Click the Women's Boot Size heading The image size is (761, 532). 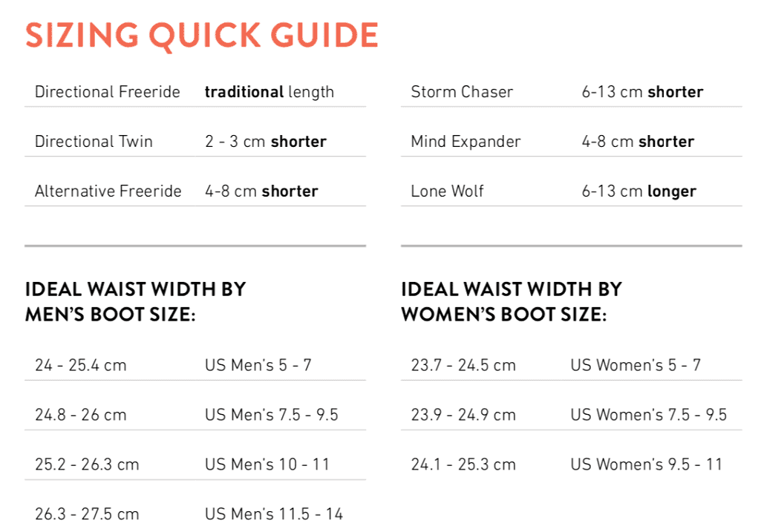511,302
